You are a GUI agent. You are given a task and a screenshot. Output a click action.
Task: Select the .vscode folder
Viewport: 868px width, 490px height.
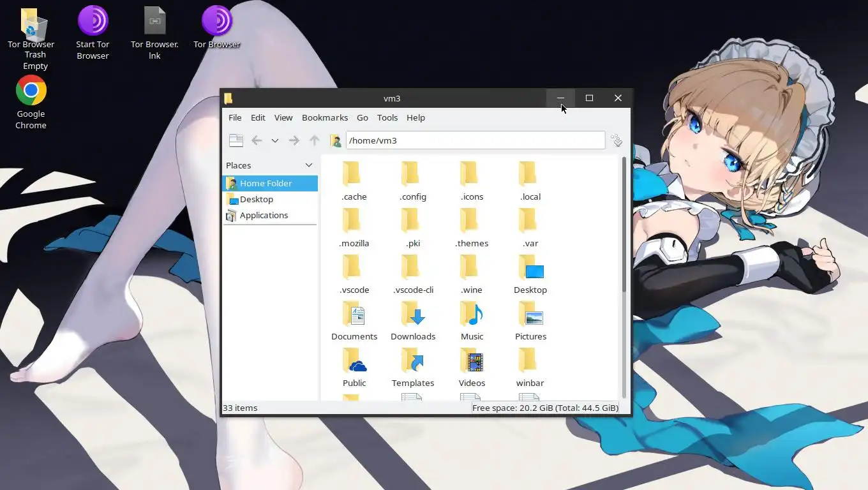point(354,274)
